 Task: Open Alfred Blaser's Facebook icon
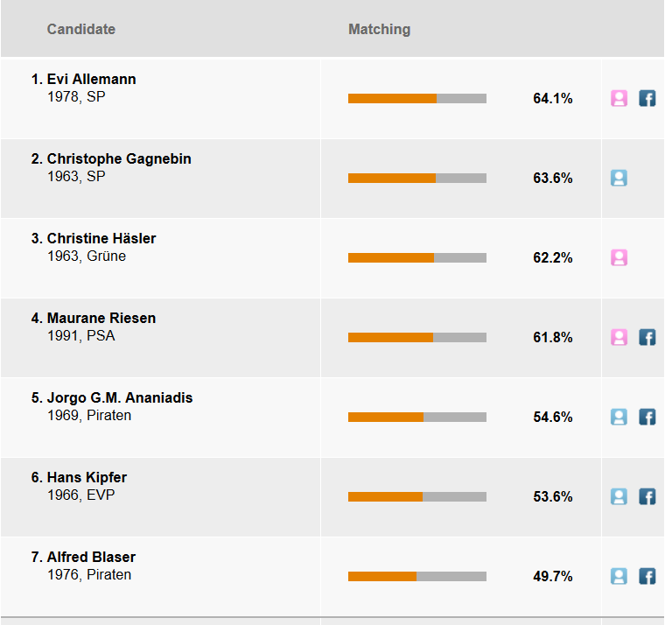tap(647, 576)
